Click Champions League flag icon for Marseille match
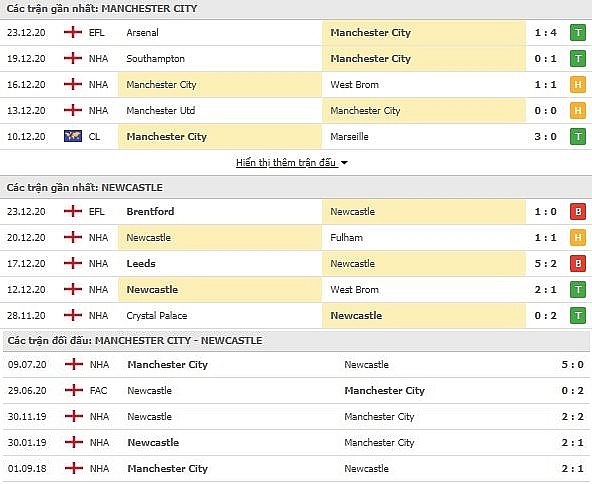Screen dimensions: 592x484 tap(73, 136)
